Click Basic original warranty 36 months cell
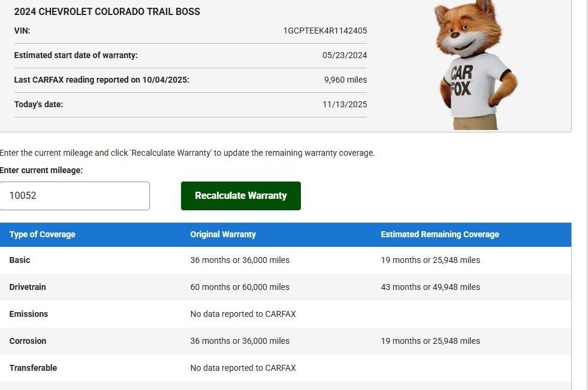 pos(240,260)
